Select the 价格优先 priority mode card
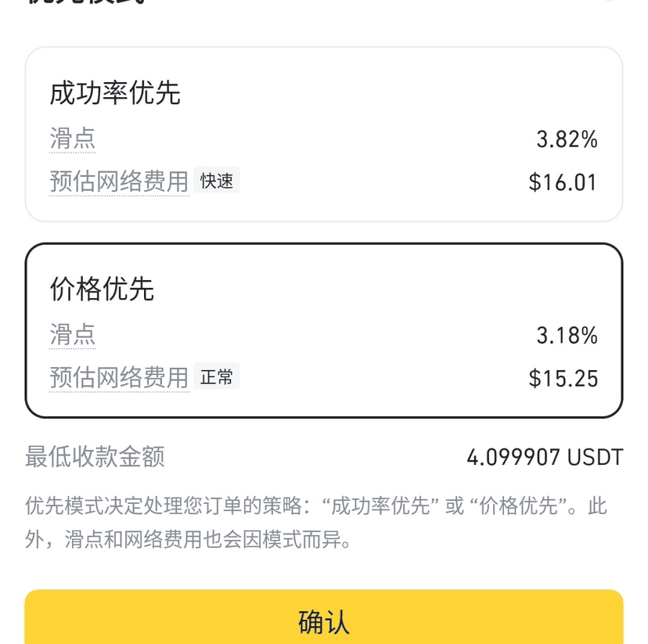Screen dimensions: 648x644 tap(323, 330)
